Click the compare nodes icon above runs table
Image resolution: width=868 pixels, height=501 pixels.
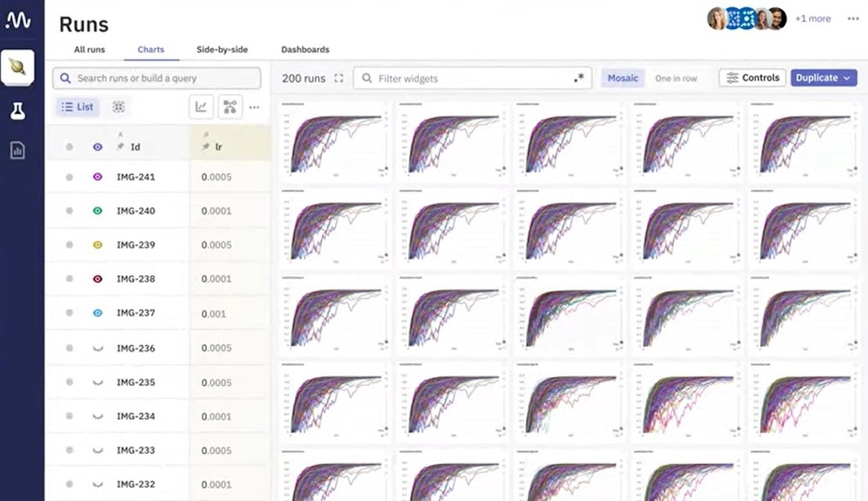[230, 107]
